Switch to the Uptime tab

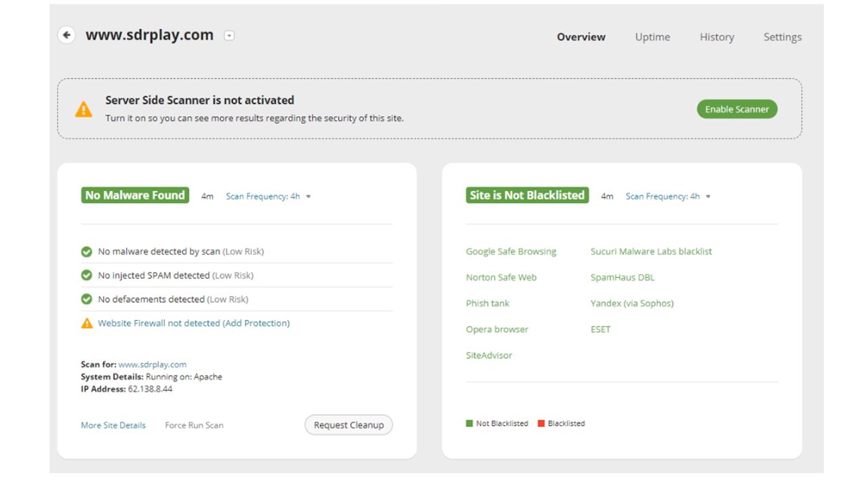point(652,37)
